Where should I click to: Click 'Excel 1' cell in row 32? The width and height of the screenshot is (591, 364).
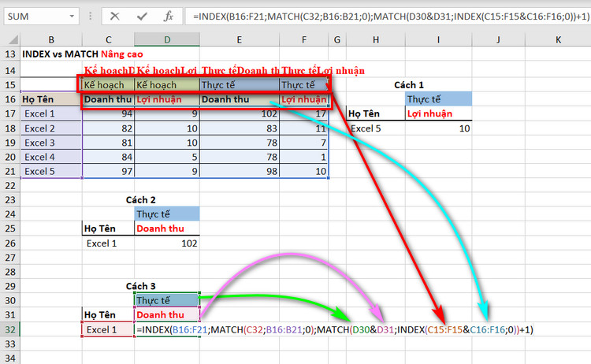pos(108,329)
